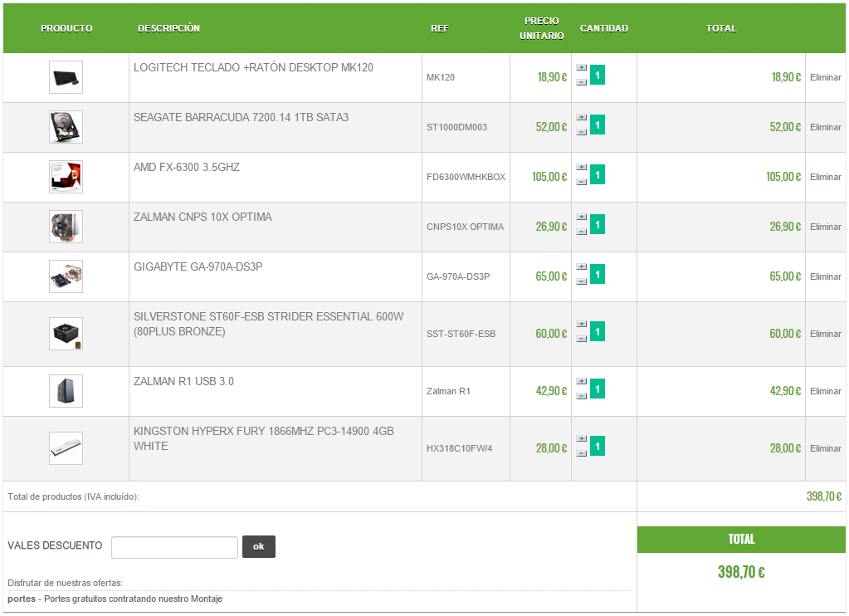849x616 pixels.
Task: Click the DESCRIPCIÓN column header
Action: pos(169,28)
